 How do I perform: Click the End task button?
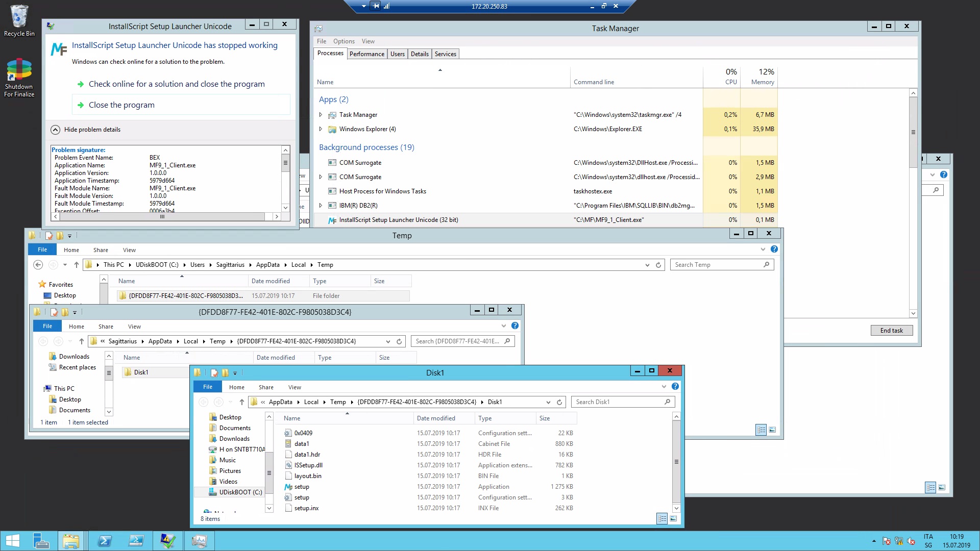tap(891, 331)
